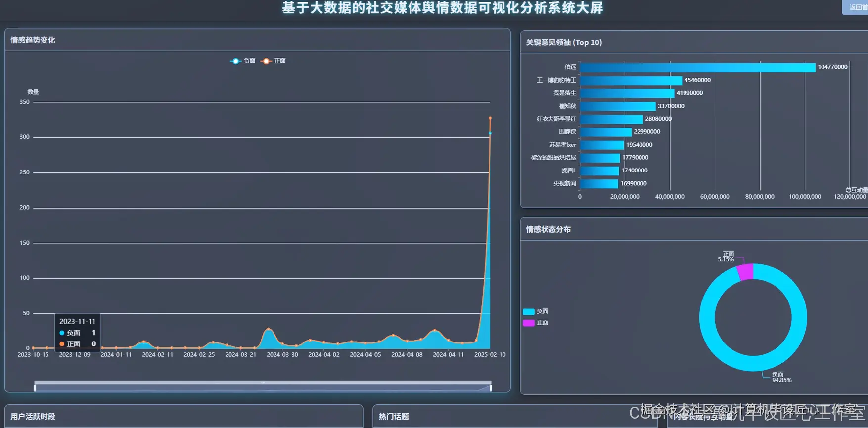Click the 央视新闻 name label on the axis
The height and width of the screenshot is (428, 868).
(565, 184)
